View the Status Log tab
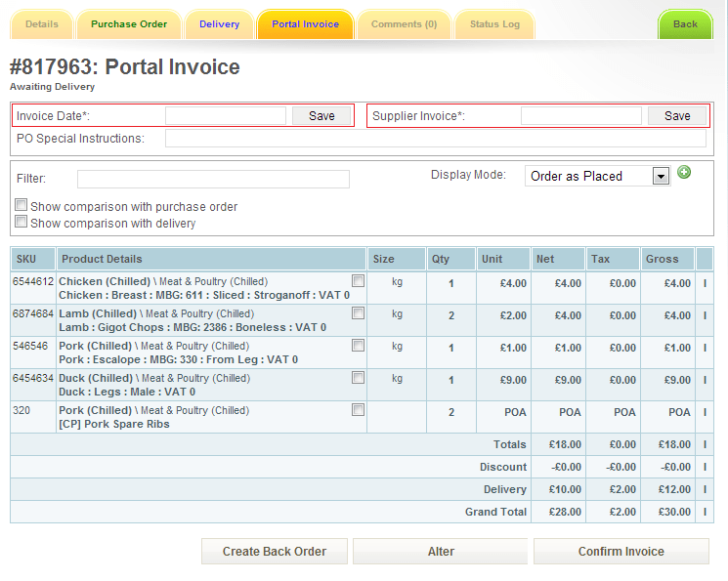This screenshot has height=581, width=728. pos(494,24)
